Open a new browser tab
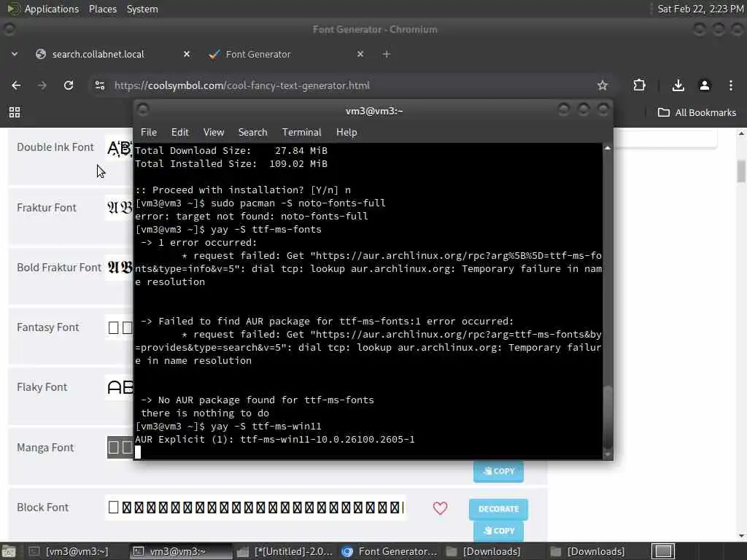 [387, 54]
